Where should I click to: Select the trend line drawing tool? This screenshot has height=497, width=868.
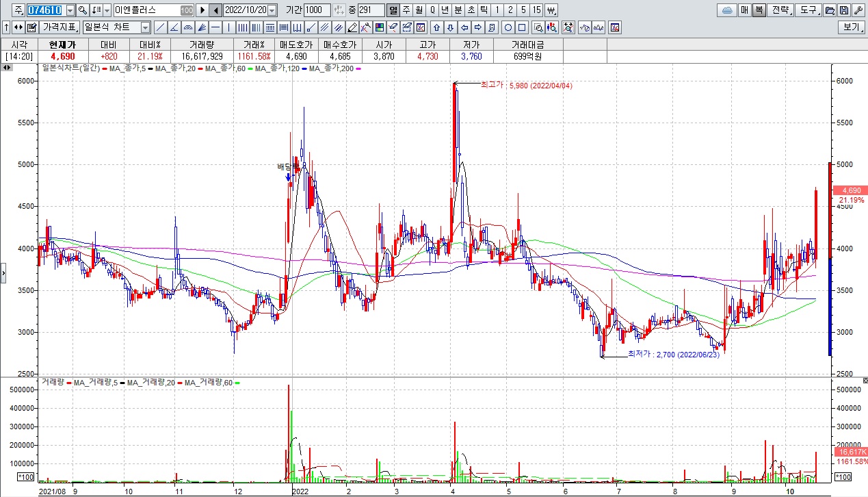click(161, 27)
